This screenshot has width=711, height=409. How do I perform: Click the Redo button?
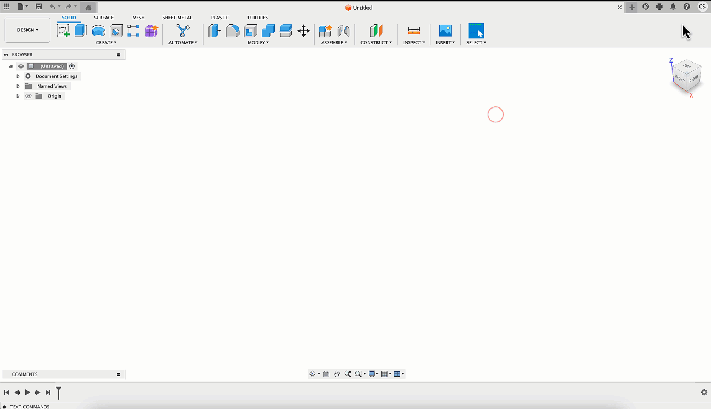tap(68, 6)
